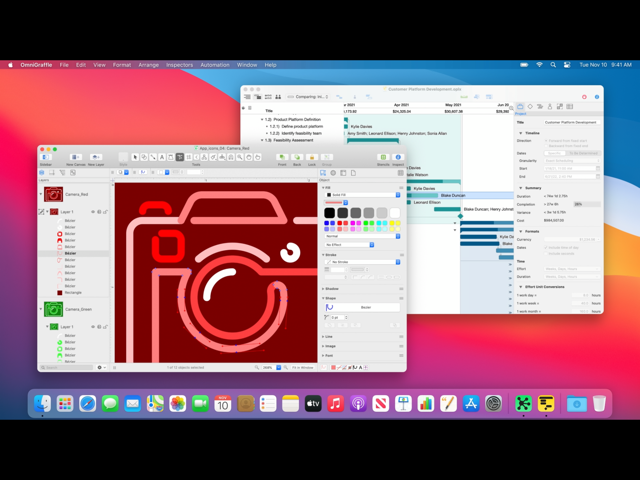This screenshot has width=640, height=480.
Task: Open the No Stroke dropdown
Action: pyautogui.click(x=363, y=262)
